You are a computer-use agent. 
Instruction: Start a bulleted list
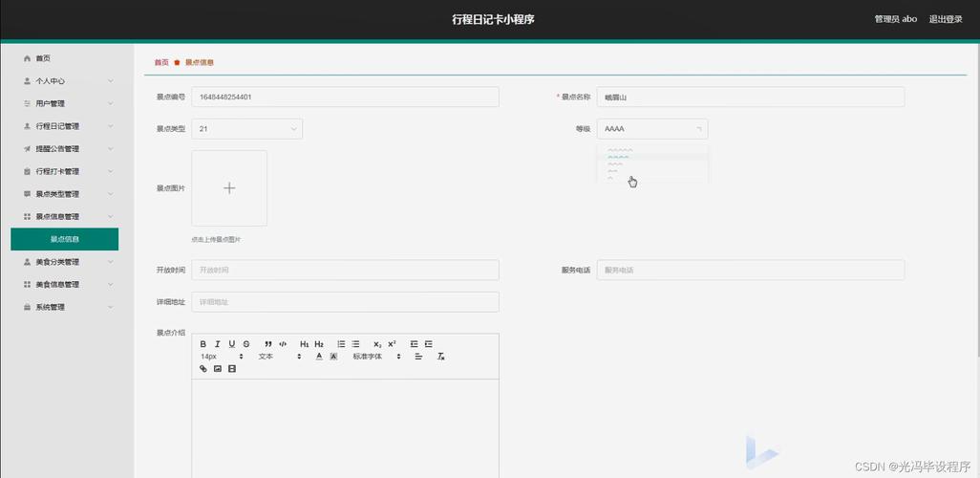[x=355, y=344]
